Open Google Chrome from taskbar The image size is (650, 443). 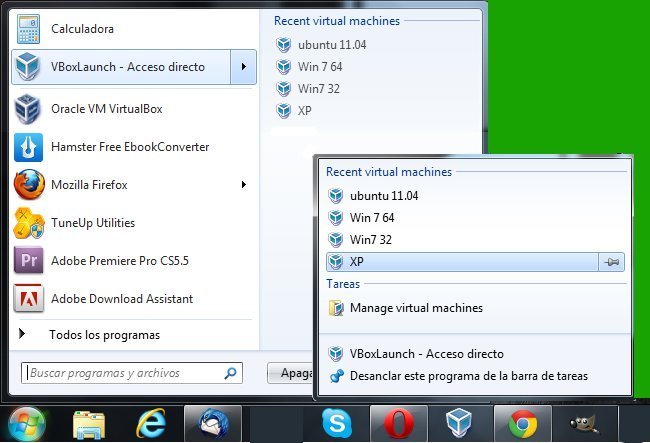tap(523, 424)
